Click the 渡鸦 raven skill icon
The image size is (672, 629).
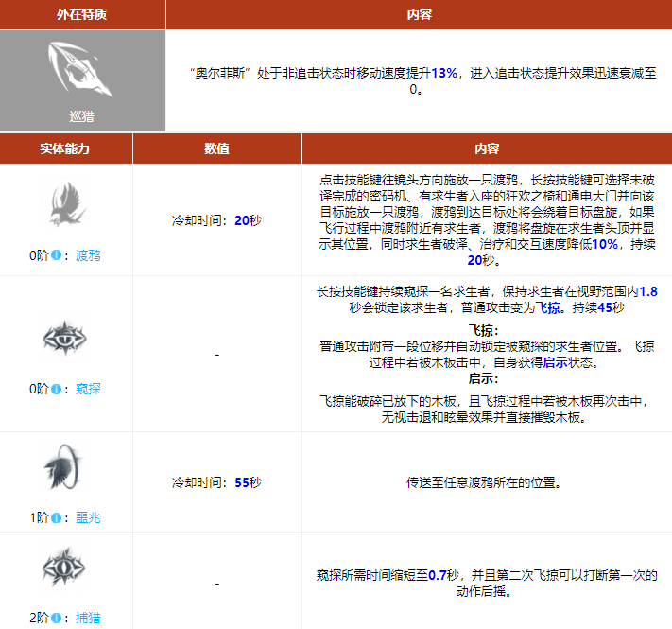(65, 202)
